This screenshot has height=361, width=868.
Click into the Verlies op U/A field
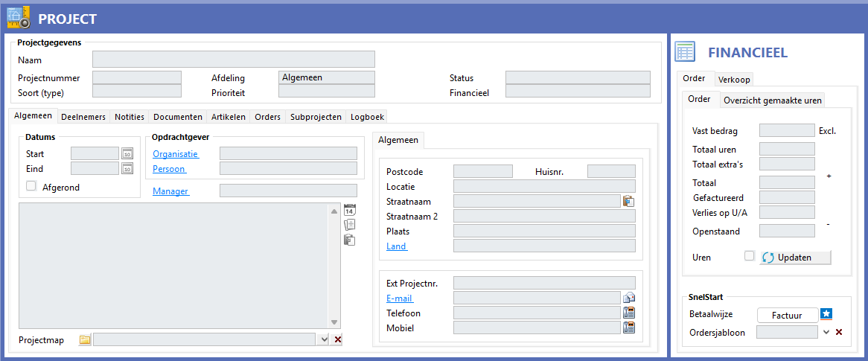click(787, 212)
